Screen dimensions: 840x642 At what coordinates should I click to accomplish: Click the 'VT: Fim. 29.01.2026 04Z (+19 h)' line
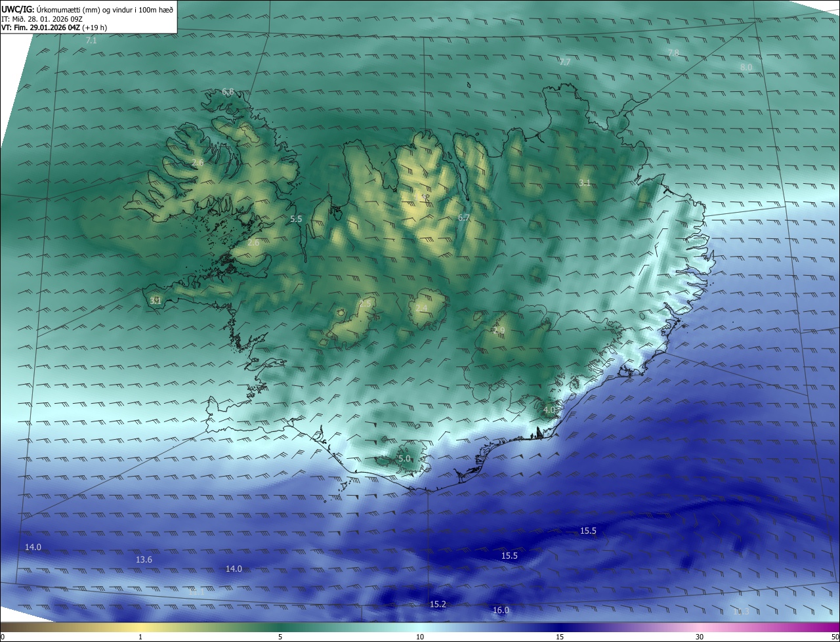click(x=54, y=28)
